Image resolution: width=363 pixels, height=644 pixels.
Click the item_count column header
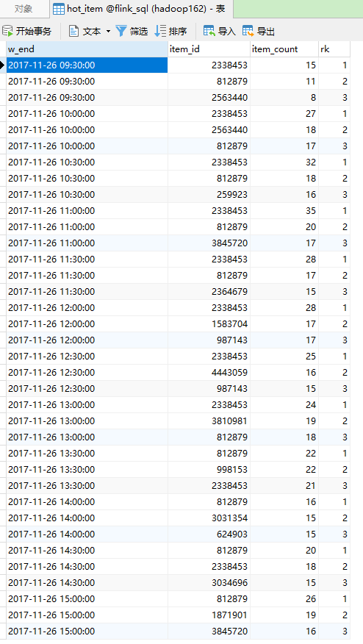tap(284, 49)
